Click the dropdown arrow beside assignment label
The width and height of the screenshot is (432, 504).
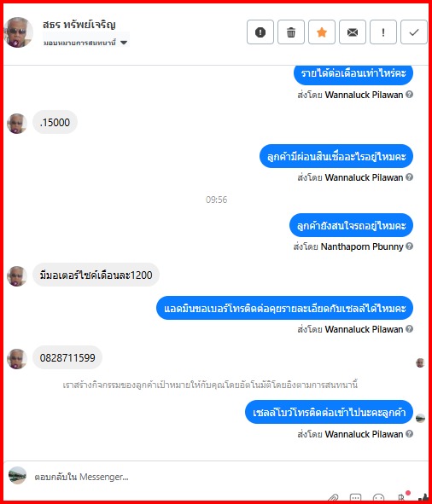pos(124,43)
